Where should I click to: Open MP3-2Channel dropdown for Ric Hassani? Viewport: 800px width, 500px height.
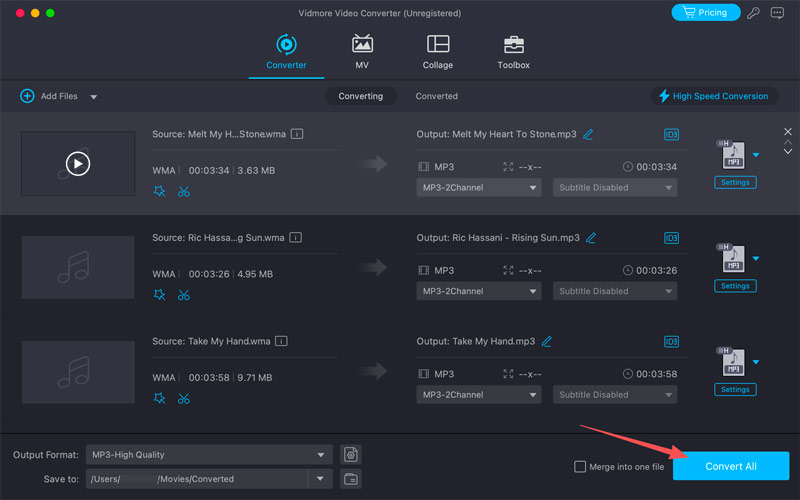479,291
